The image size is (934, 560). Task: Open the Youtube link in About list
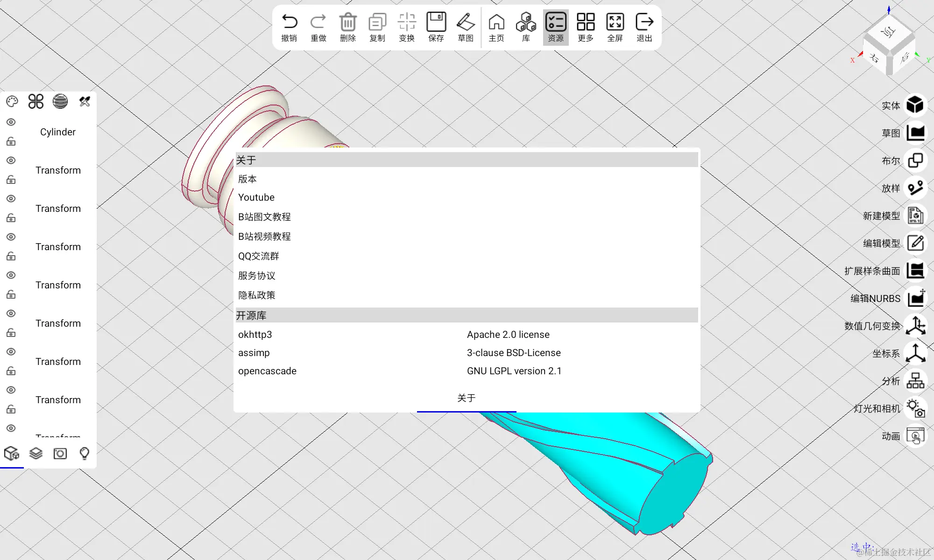tap(256, 197)
